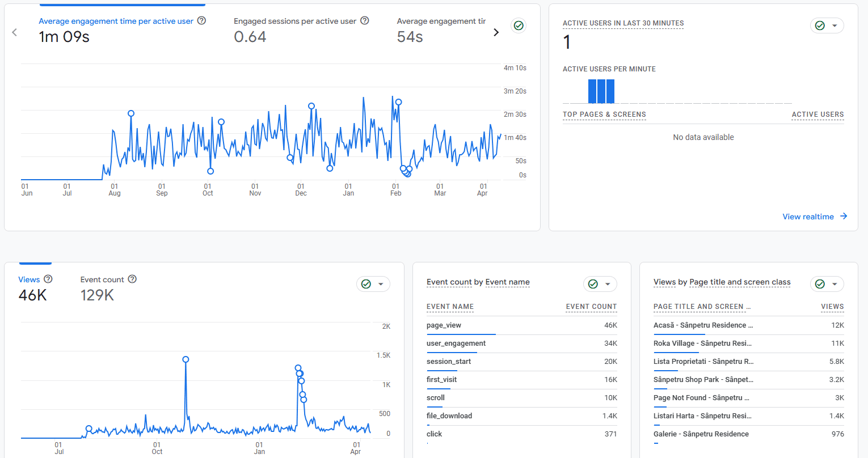Screen dimensions: 868x458
Task: Click the Top pages & screens column header
Action: [x=604, y=114]
